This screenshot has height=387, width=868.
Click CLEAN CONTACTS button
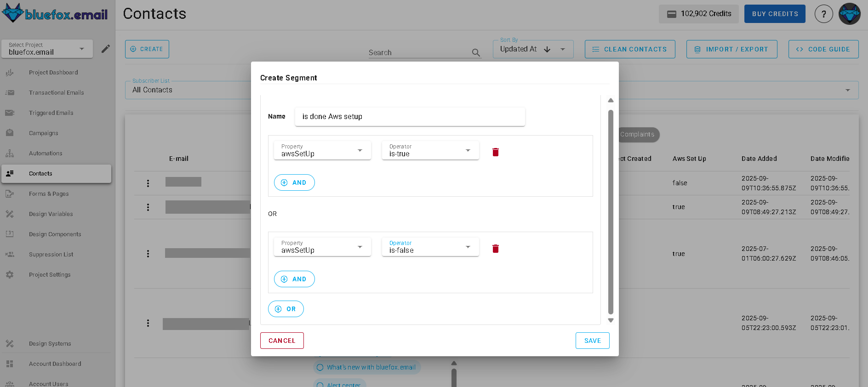pyautogui.click(x=630, y=49)
